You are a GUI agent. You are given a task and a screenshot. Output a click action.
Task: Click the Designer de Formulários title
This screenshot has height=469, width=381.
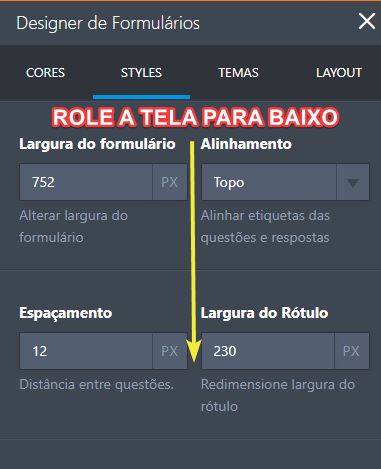[x=108, y=23]
